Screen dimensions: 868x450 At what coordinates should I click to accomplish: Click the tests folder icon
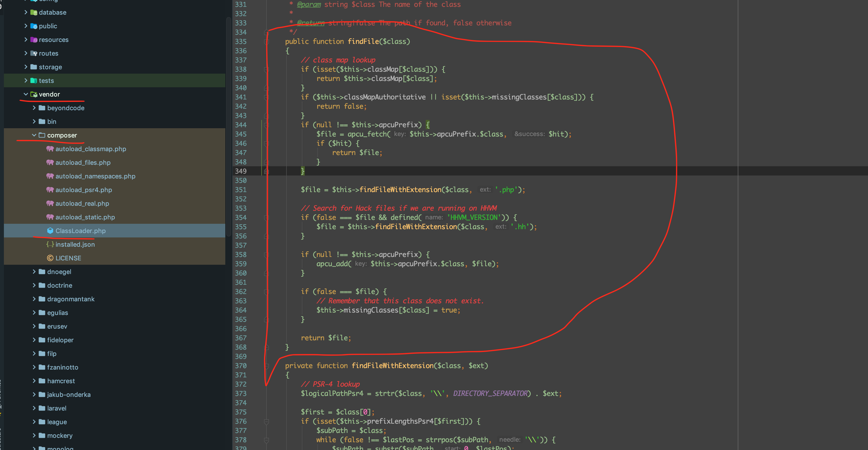pos(34,80)
